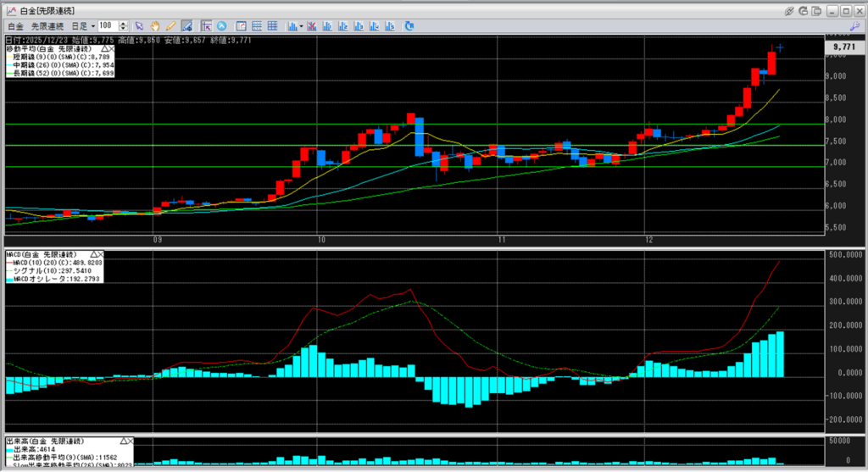Toggle the highlighted trendline draw tool
868x472 pixels.
(x=186, y=26)
